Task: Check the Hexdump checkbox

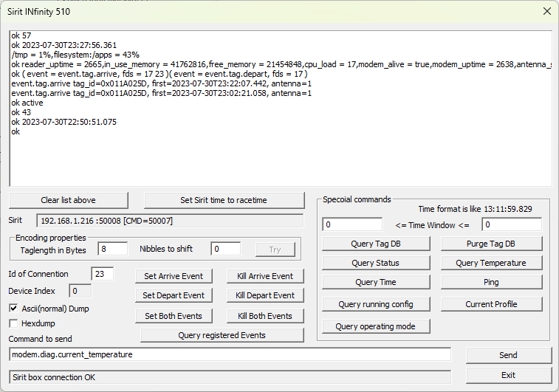Action: pyautogui.click(x=14, y=323)
